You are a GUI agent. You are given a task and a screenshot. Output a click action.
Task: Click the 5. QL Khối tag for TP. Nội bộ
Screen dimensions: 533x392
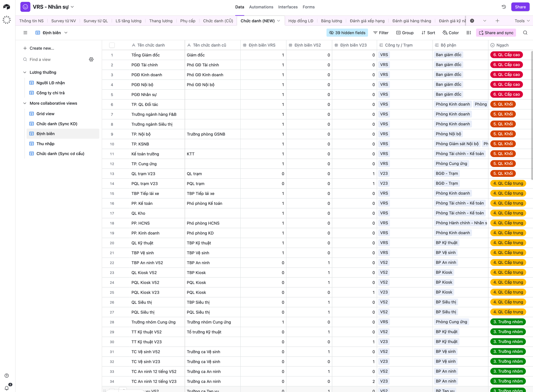(x=503, y=134)
